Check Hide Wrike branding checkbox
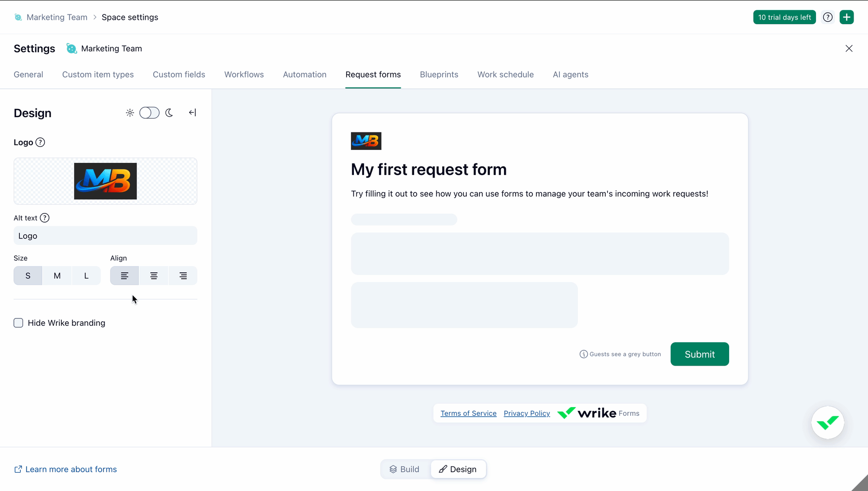 coord(18,323)
